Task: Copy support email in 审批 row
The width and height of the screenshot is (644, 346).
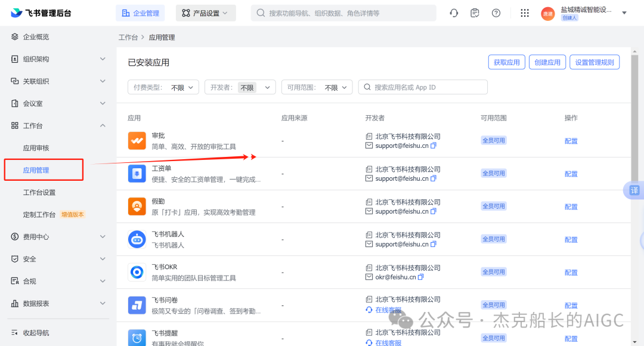Action: pos(434,146)
